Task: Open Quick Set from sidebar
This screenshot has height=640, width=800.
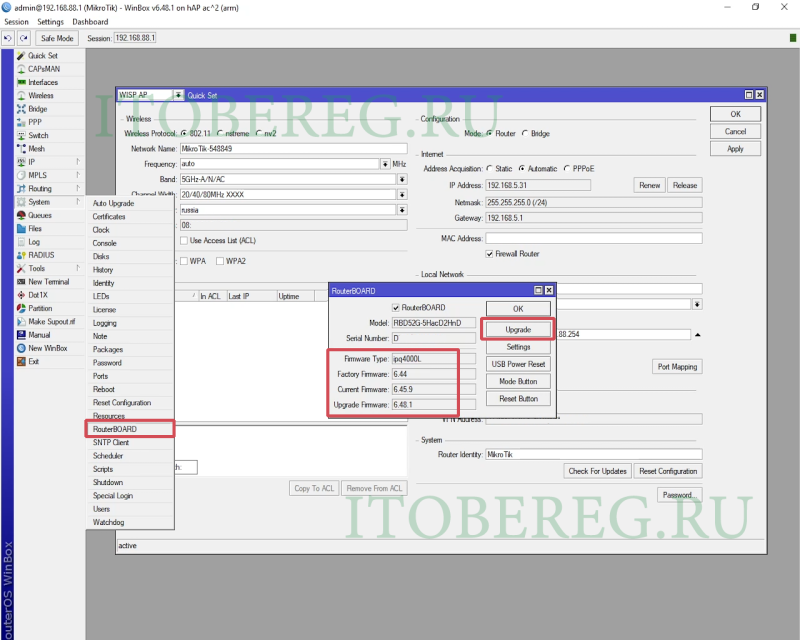Action: tap(42, 56)
